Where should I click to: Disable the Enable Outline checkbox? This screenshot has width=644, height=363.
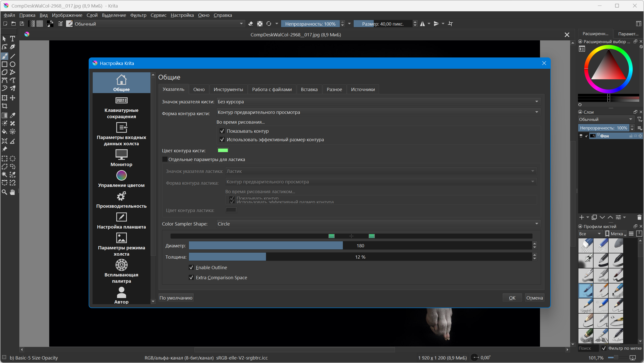pos(191,267)
